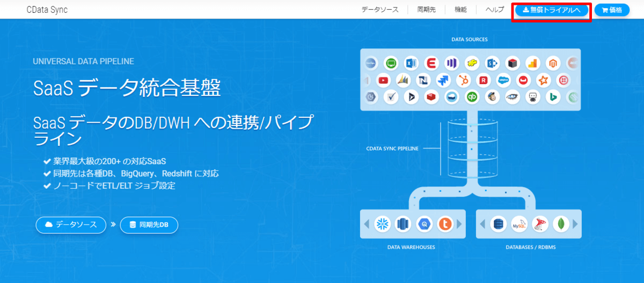Viewport: 644px width, 283px height.
Task: Select the red E data source icon
Action: click(x=431, y=63)
